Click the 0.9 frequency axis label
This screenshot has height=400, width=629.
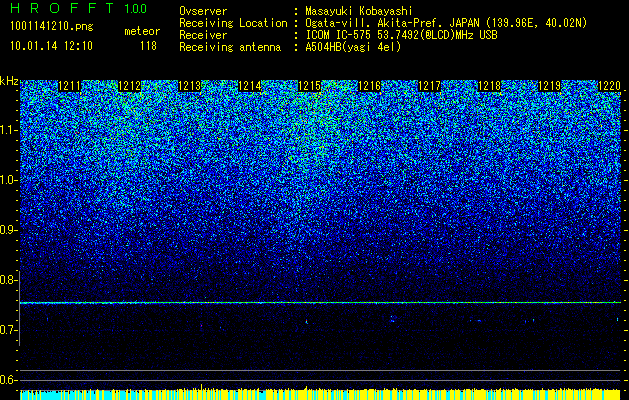pos(8,230)
